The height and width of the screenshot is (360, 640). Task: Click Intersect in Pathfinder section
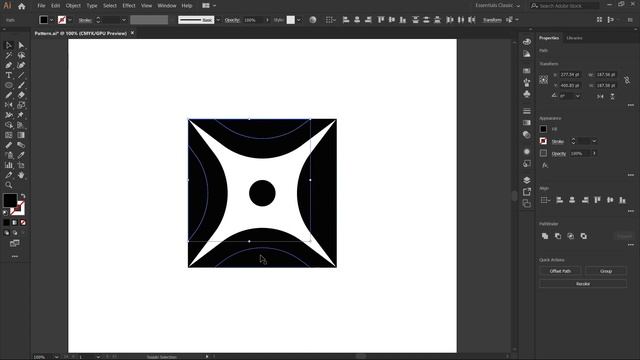(x=571, y=236)
